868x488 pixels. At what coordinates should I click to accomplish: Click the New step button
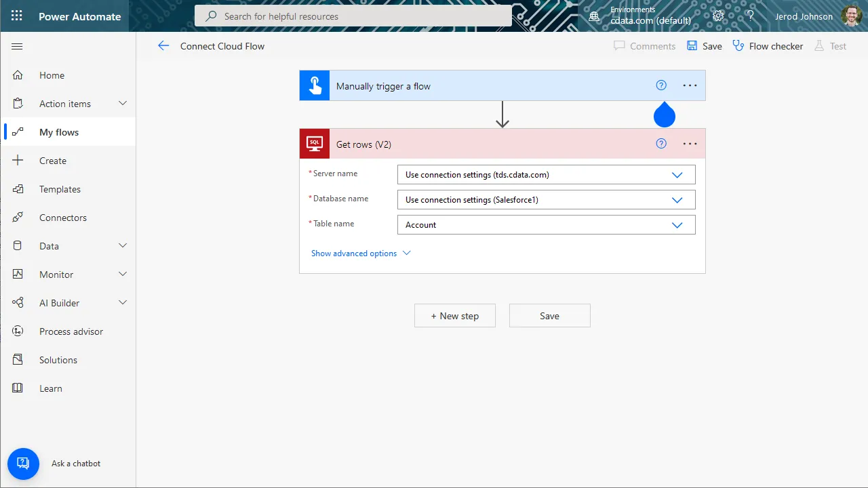[454, 315]
